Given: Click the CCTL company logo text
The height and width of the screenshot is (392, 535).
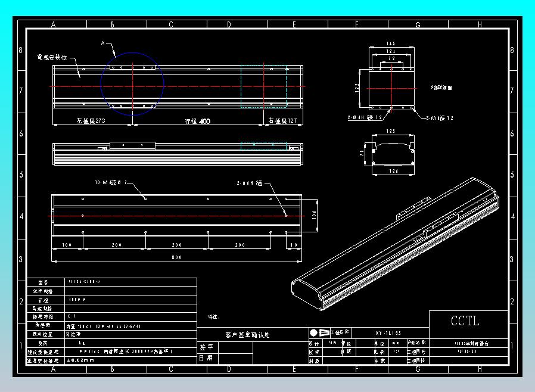Looking at the screenshot, I should [465, 321].
